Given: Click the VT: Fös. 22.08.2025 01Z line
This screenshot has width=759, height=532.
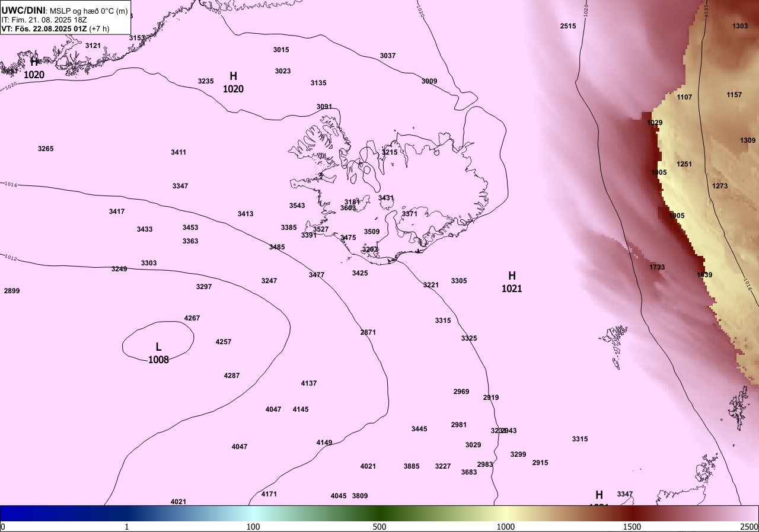Looking at the screenshot, I should [55, 28].
